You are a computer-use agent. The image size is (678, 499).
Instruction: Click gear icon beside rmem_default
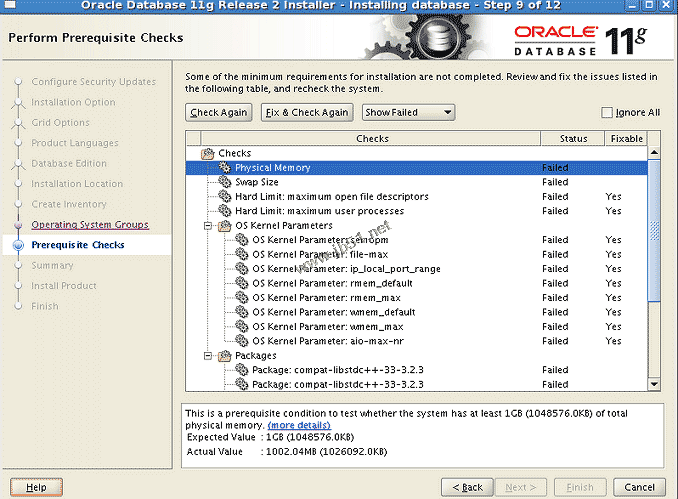point(241,283)
